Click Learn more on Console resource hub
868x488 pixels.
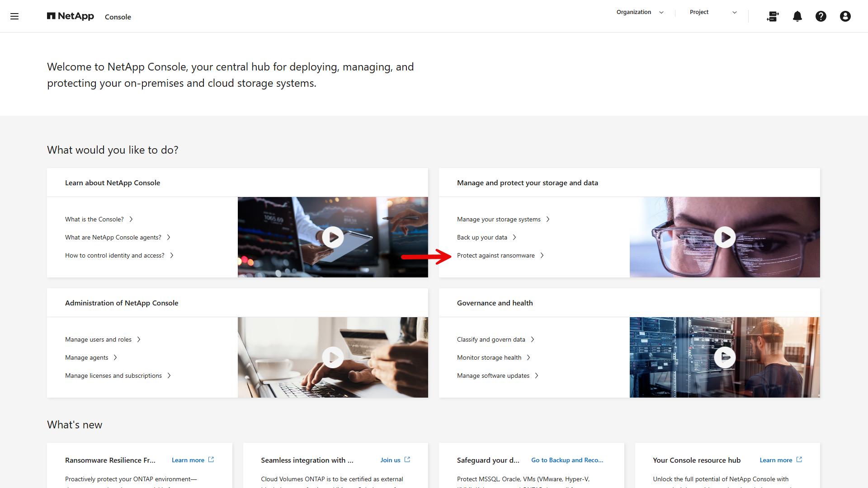pyautogui.click(x=781, y=460)
